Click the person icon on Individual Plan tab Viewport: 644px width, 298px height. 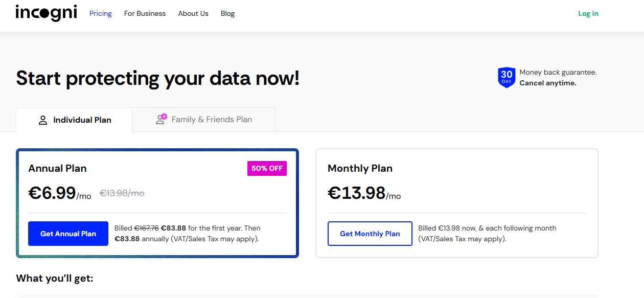point(43,120)
